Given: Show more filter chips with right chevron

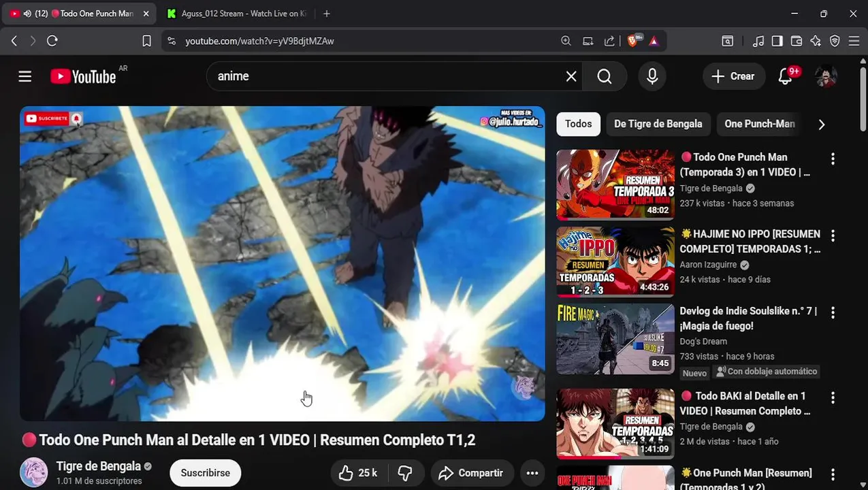Looking at the screenshot, I should click(x=821, y=125).
